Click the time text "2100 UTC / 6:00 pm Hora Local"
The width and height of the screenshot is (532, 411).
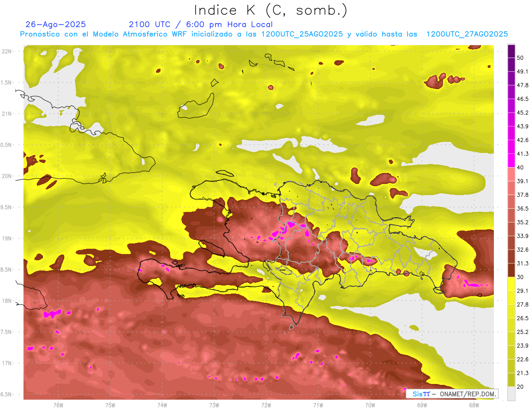coord(200,24)
